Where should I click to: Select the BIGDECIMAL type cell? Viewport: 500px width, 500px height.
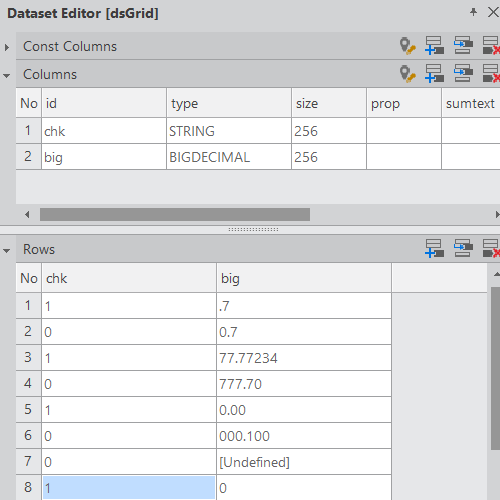pos(229,157)
